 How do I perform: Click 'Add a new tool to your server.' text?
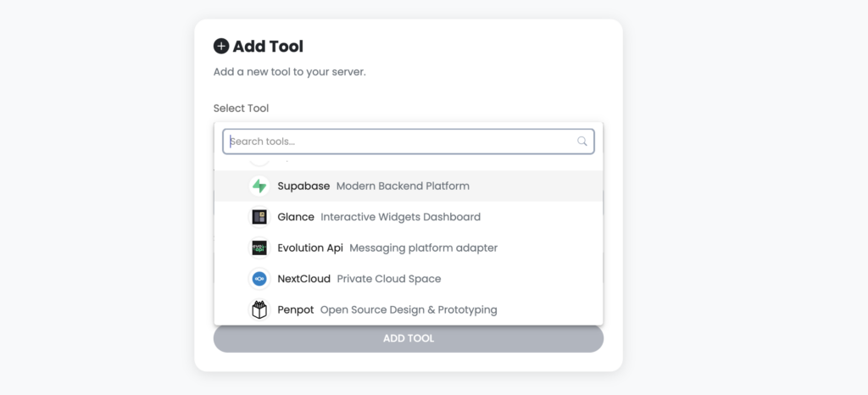290,72
